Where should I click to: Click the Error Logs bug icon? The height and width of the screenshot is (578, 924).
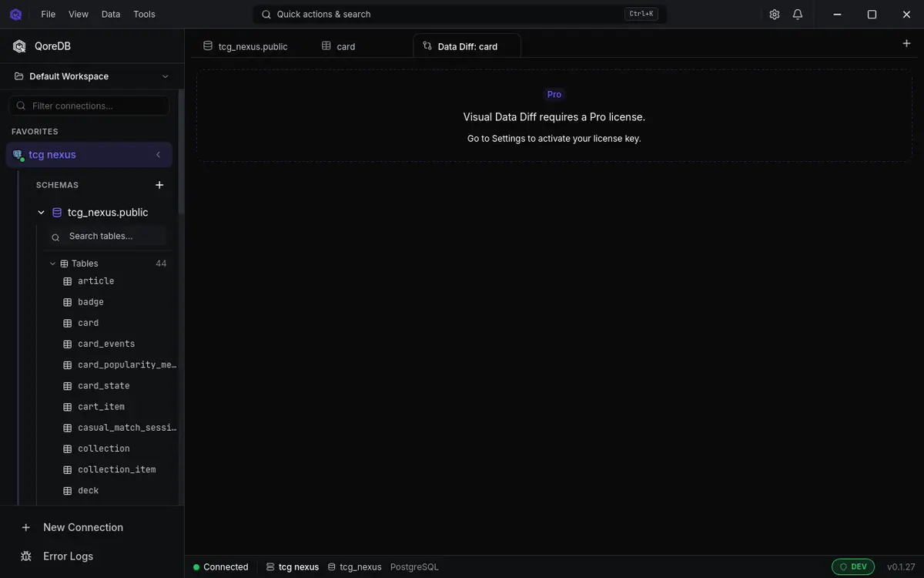click(x=26, y=556)
